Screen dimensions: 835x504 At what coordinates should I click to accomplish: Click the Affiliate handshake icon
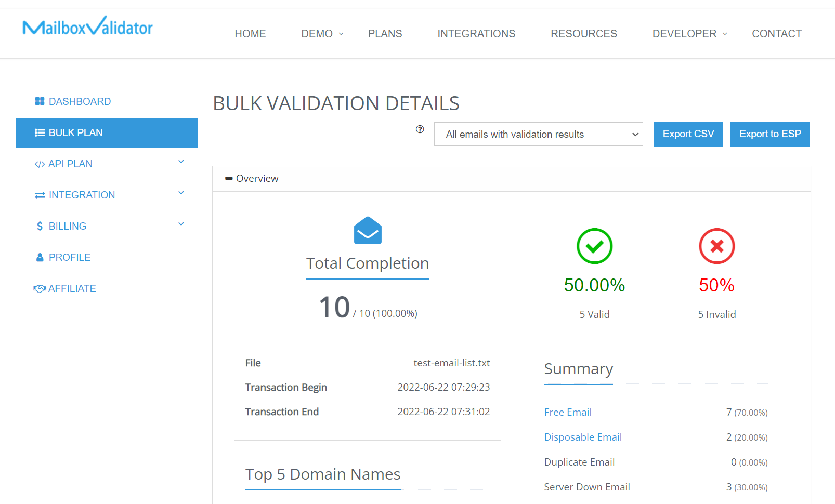pyautogui.click(x=40, y=288)
